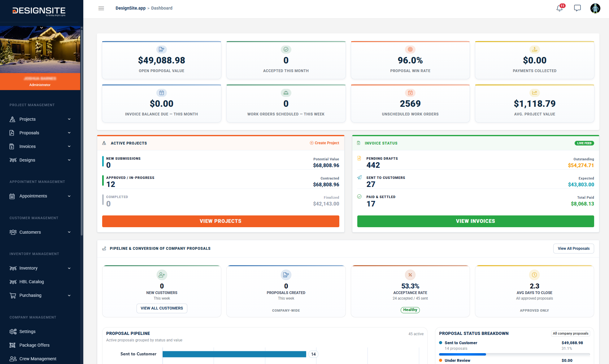
Task: Click the Pending Drafts count 442
Action: click(x=373, y=165)
